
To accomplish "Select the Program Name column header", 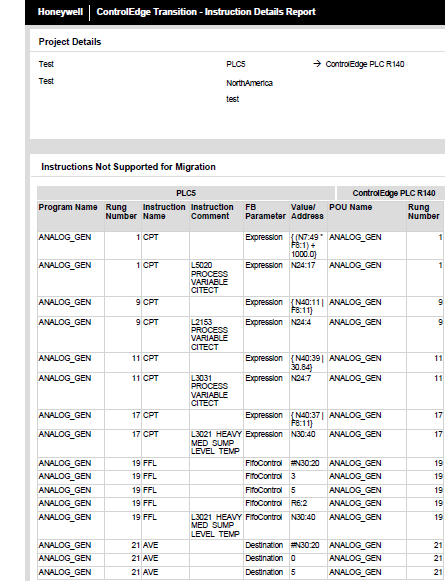I will [68, 207].
